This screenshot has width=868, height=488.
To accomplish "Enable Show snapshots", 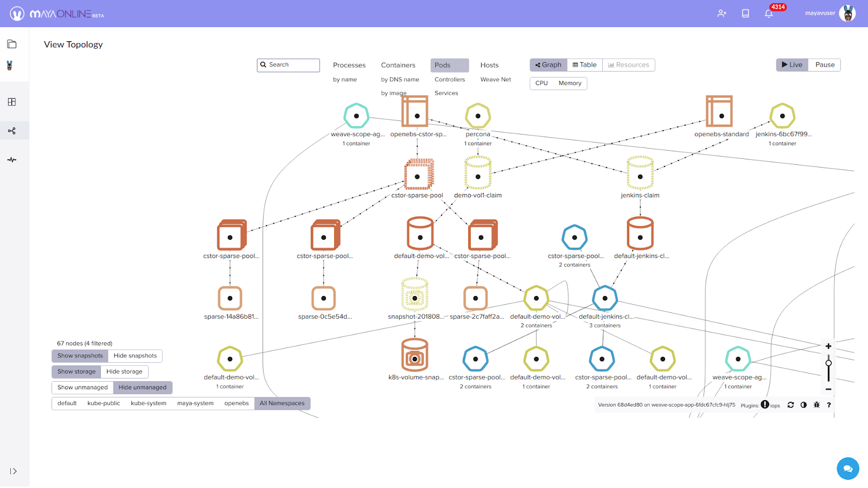I will [x=80, y=356].
